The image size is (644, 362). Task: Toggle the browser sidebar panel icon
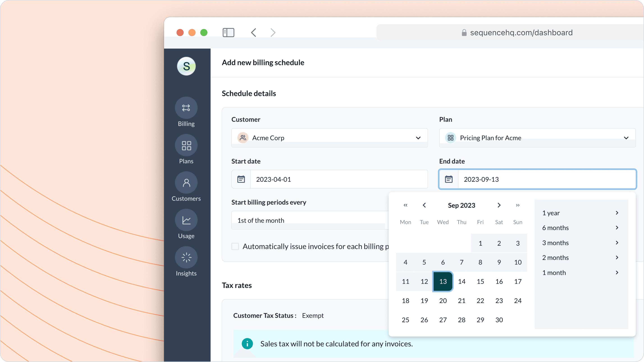pyautogui.click(x=228, y=32)
